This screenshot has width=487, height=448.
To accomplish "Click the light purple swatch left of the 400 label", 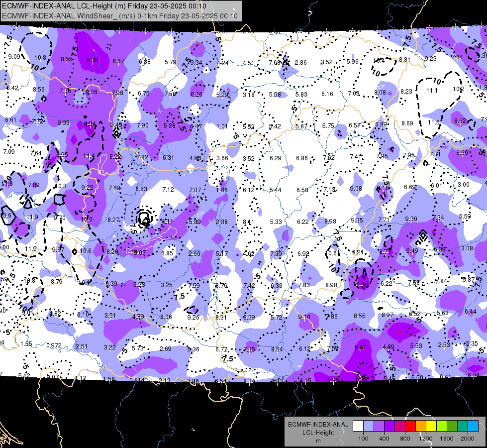I will tap(379, 426).
